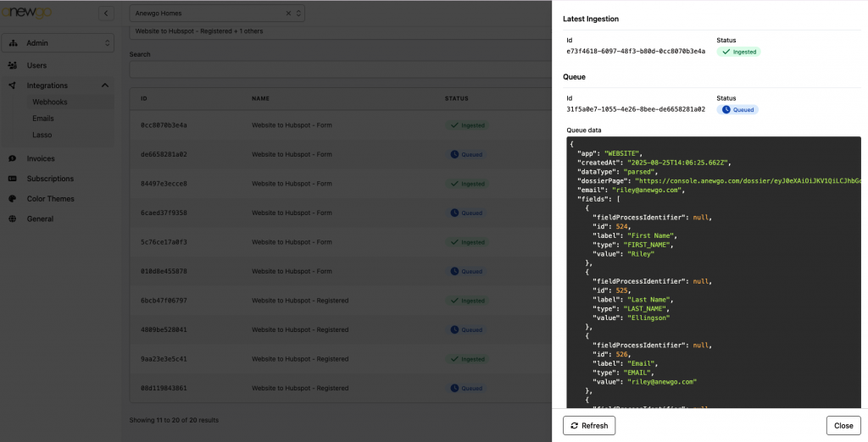Click the Refresh button
868x442 pixels.
click(589, 425)
